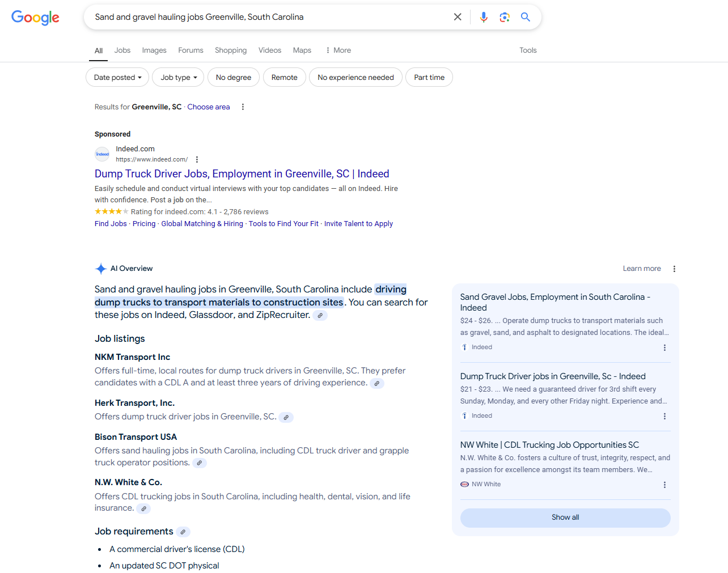Image resolution: width=728 pixels, height=573 pixels.
Task: Select the All results tab
Action: pyautogui.click(x=99, y=50)
